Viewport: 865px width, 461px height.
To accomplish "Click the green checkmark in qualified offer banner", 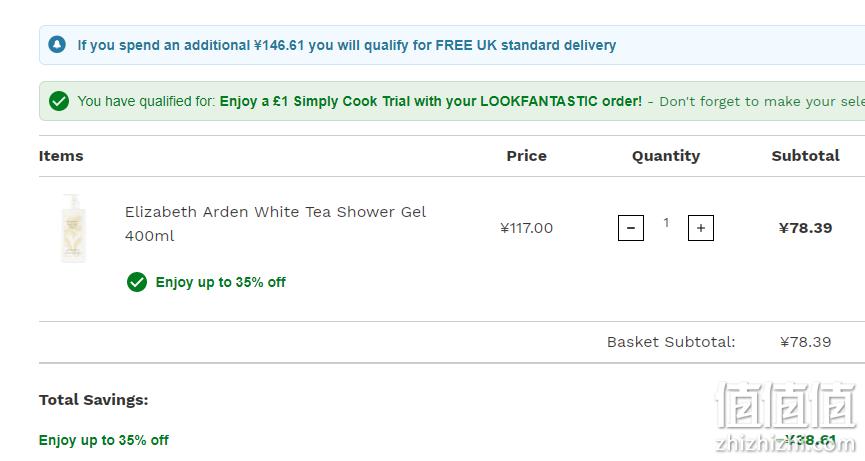I will [59, 101].
